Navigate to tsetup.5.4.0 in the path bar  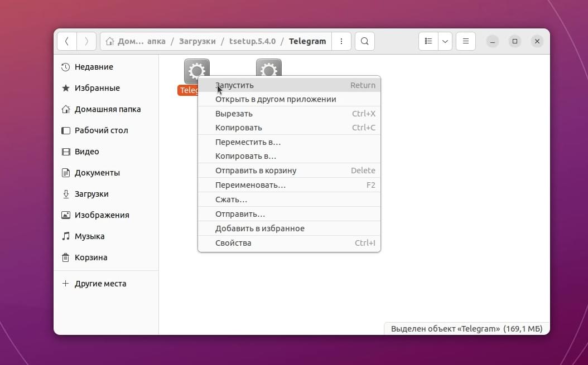(x=252, y=41)
